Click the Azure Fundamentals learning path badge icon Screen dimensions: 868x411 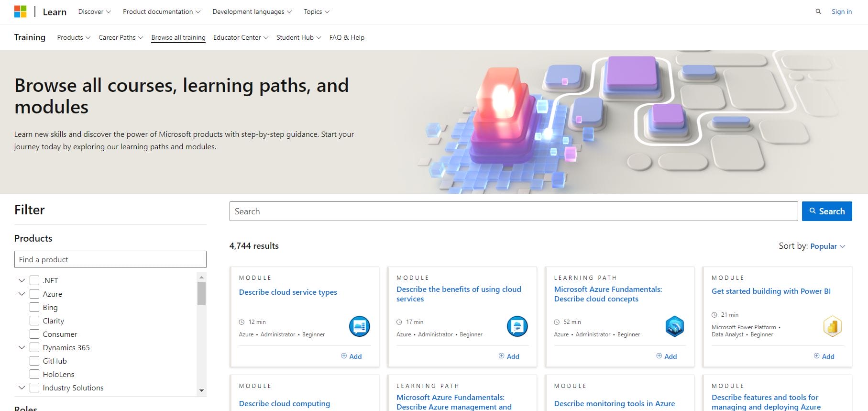tap(674, 326)
